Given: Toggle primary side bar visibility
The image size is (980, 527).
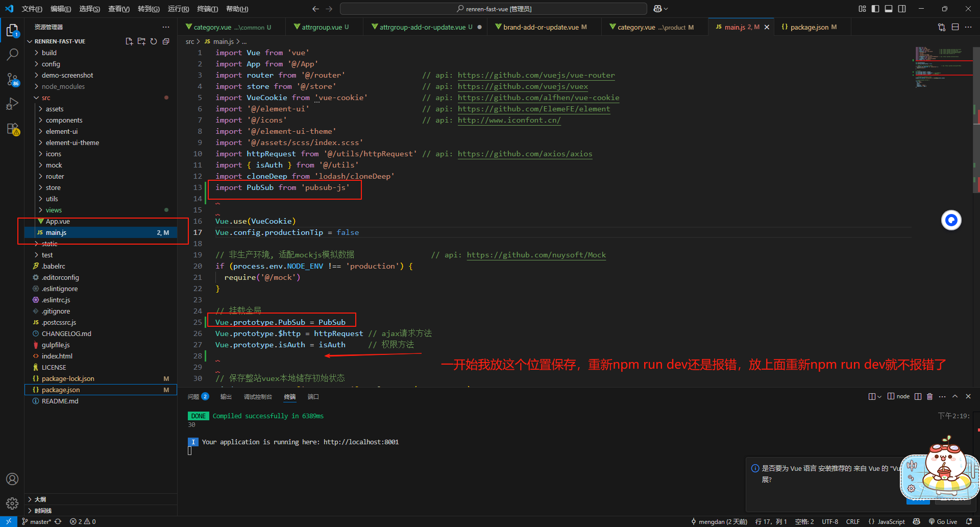Looking at the screenshot, I should pyautogui.click(x=875, y=9).
